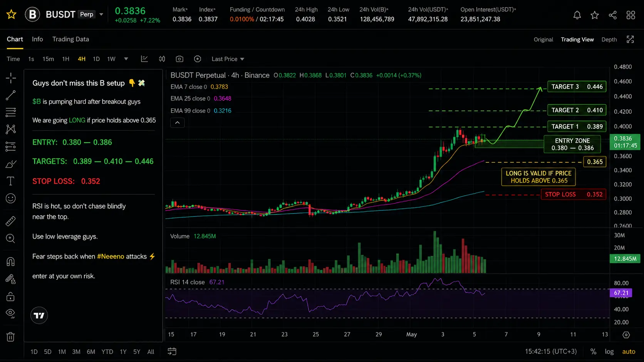This screenshot has width=644, height=362.
Task: Click the outlined star icon in the header
Action: click(595, 15)
